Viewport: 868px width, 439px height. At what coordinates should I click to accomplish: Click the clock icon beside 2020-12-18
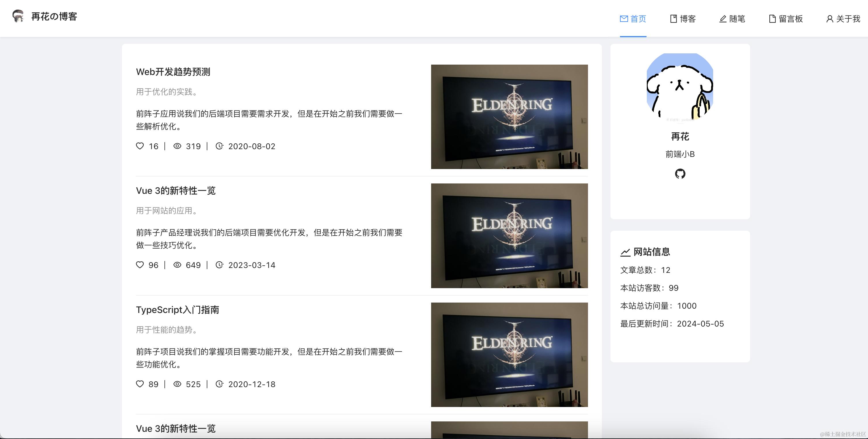coord(219,384)
